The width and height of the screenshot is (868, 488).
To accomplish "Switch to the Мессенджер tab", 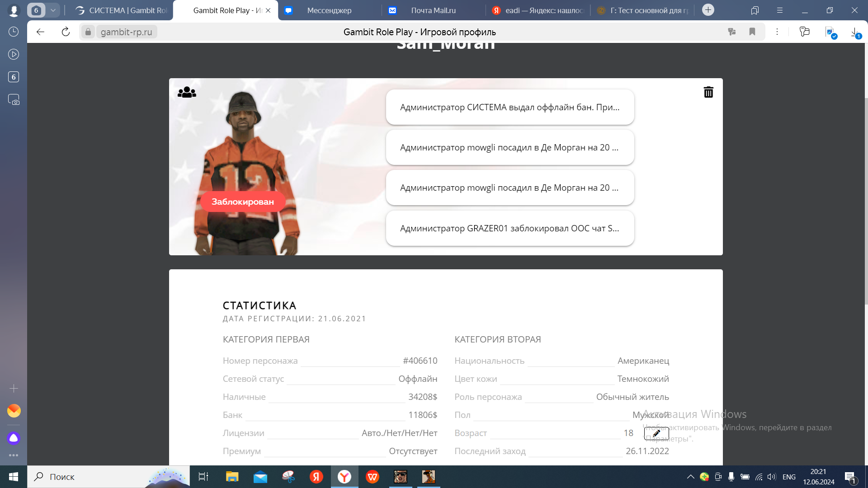I will click(x=329, y=10).
